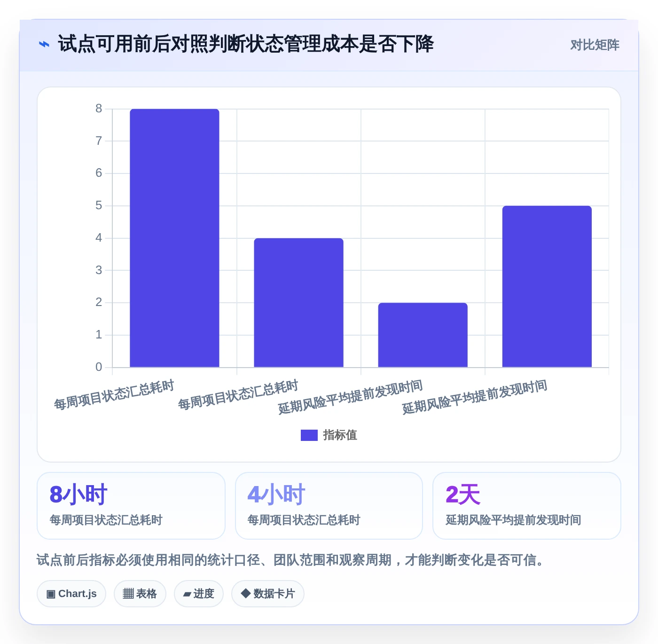Click the Chart.js tag chip
The height and width of the screenshot is (644, 658).
pos(71,594)
